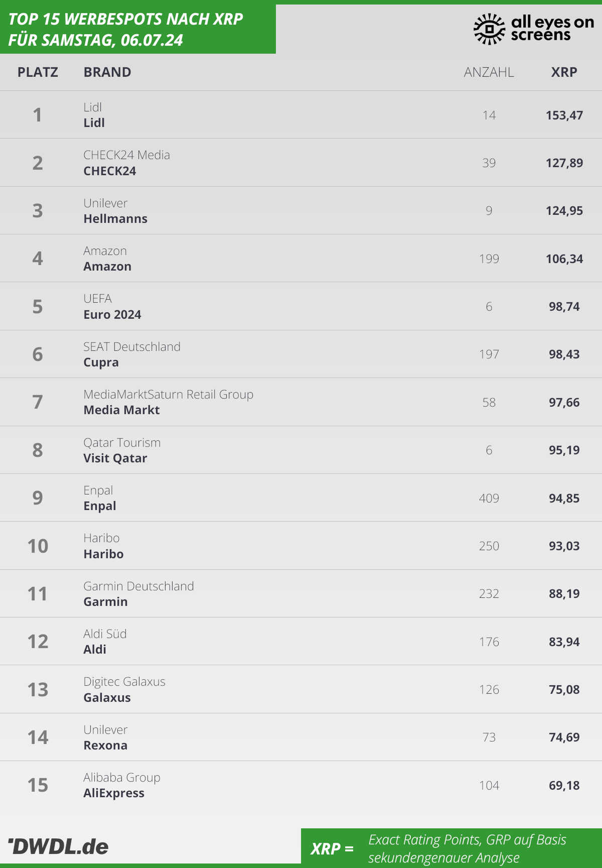Select the BRAND column header
The width and height of the screenshot is (602, 868).
pyautogui.click(x=107, y=72)
